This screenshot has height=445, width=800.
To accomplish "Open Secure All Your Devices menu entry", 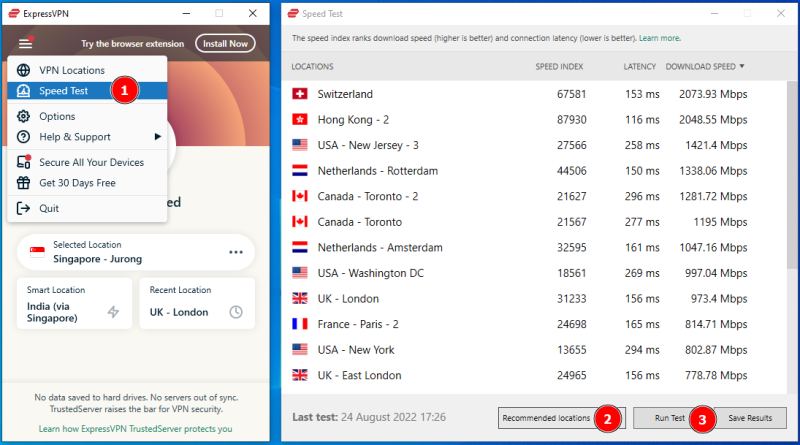I will [91, 162].
